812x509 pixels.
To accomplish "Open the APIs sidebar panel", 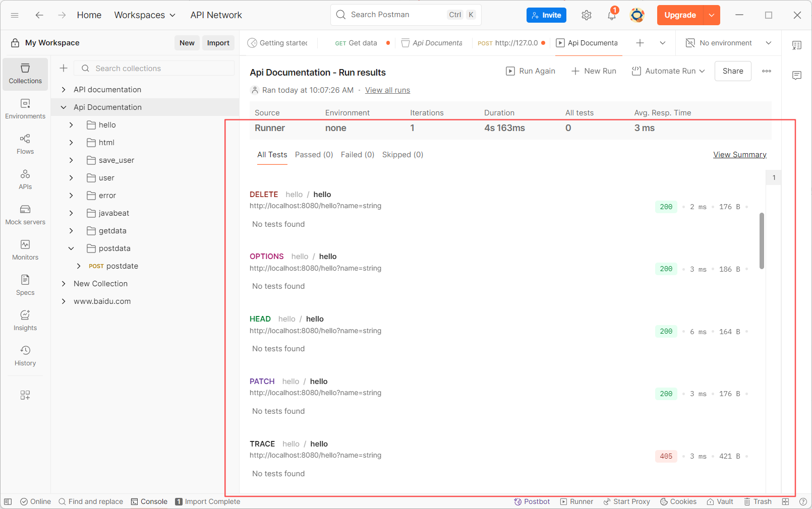I will tap(25, 180).
